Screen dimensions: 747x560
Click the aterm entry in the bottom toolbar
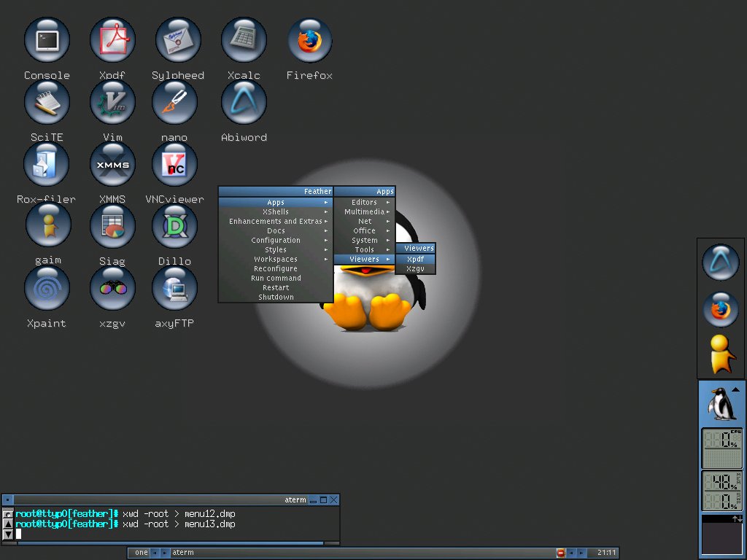pos(362,553)
